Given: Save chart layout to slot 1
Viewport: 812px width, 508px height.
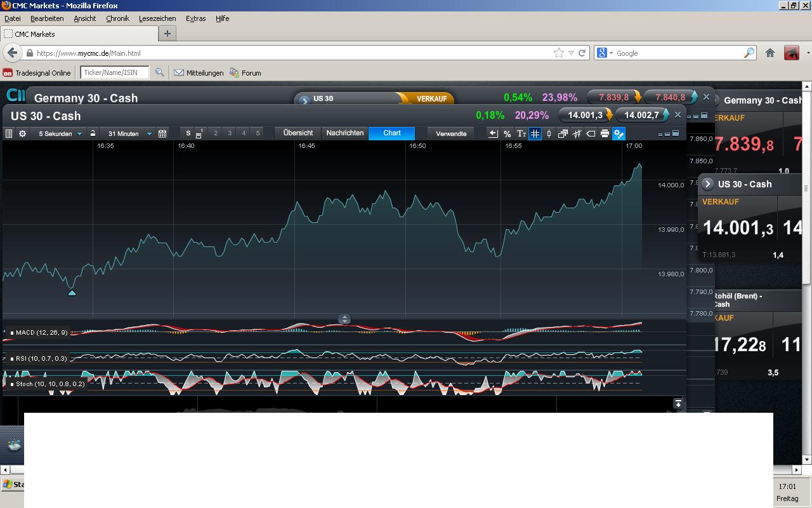Looking at the screenshot, I should 199,133.
